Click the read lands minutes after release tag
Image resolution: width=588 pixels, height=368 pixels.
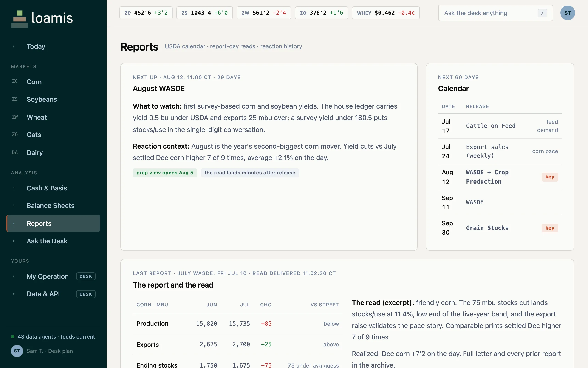[x=250, y=172]
